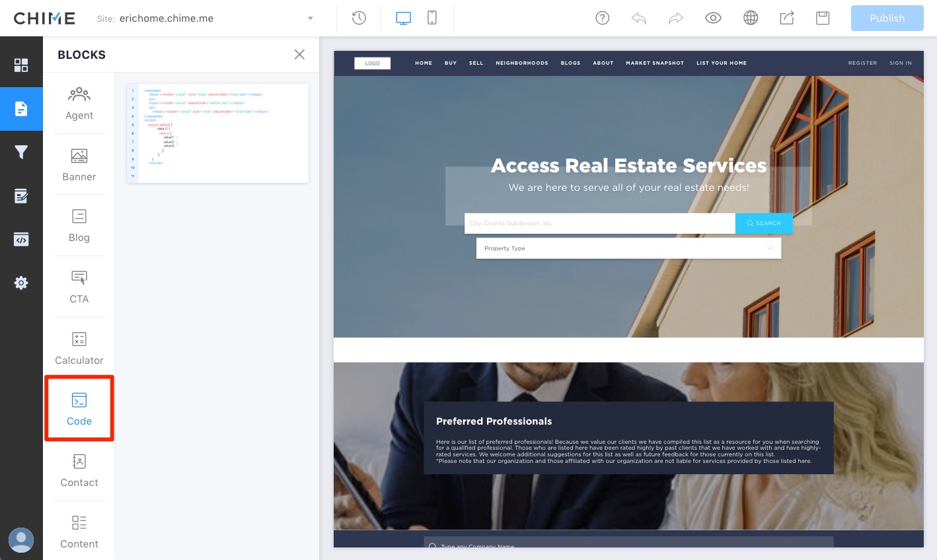Click the SIGN IN link in preview
Image resolution: width=937 pixels, height=560 pixels.
(901, 63)
